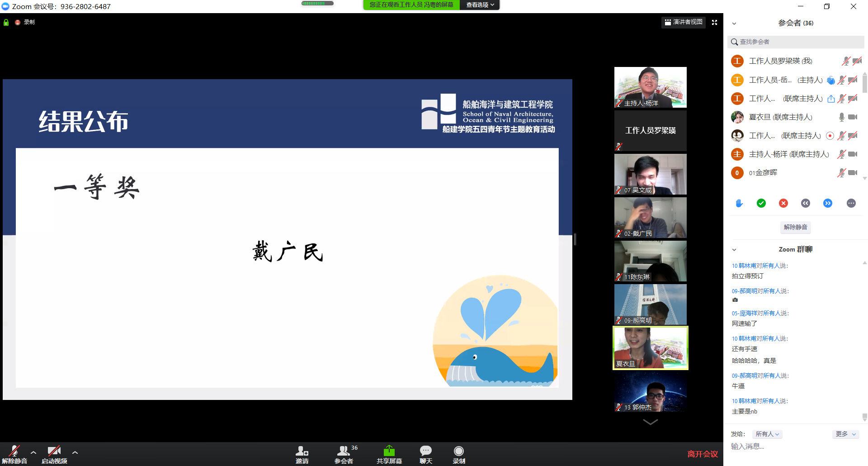Viewport: 868px width, 466px height.
Task: Toggle 演讲者视图 speaker view
Action: (x=684, y=22)
